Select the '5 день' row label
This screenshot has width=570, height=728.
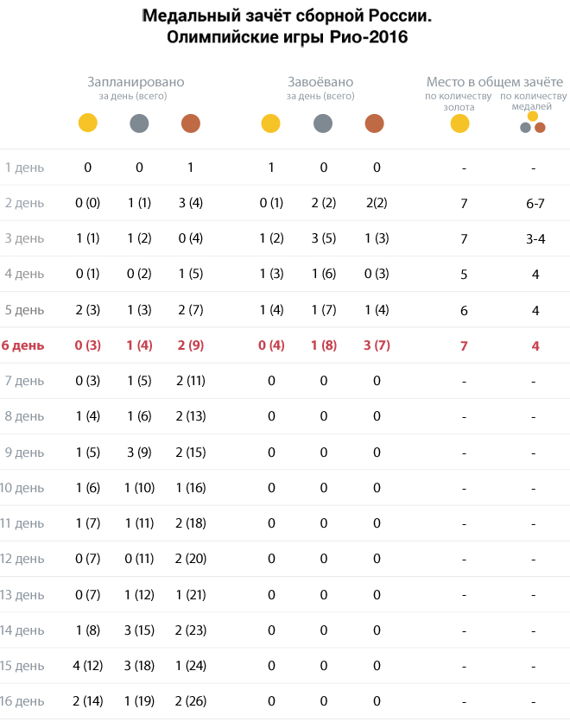coord(24,310)
